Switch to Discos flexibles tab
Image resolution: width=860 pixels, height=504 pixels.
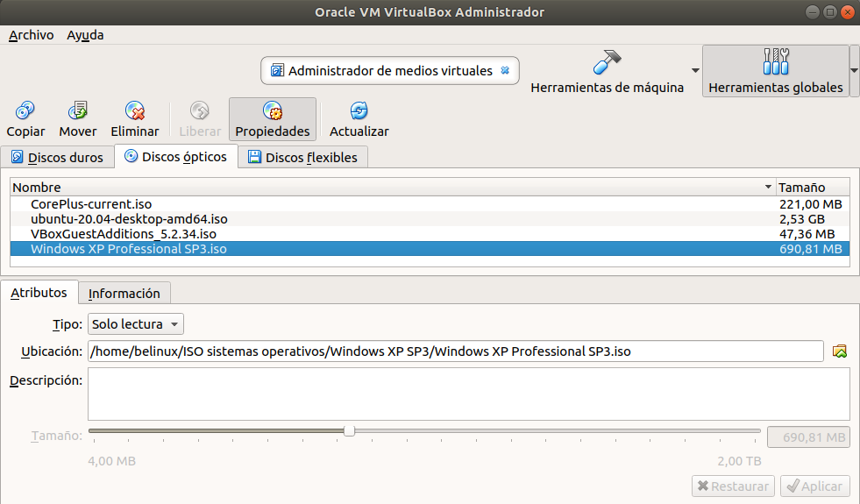302,158
